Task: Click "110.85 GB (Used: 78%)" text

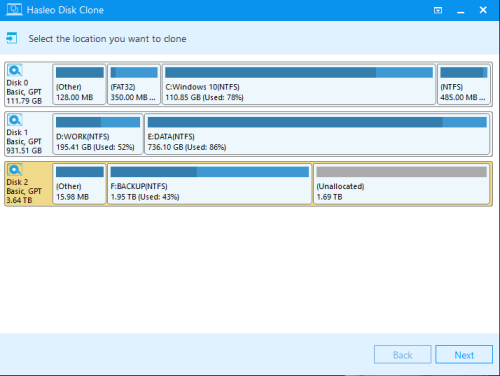Action: pyautogui.click(x=204, y=97)
